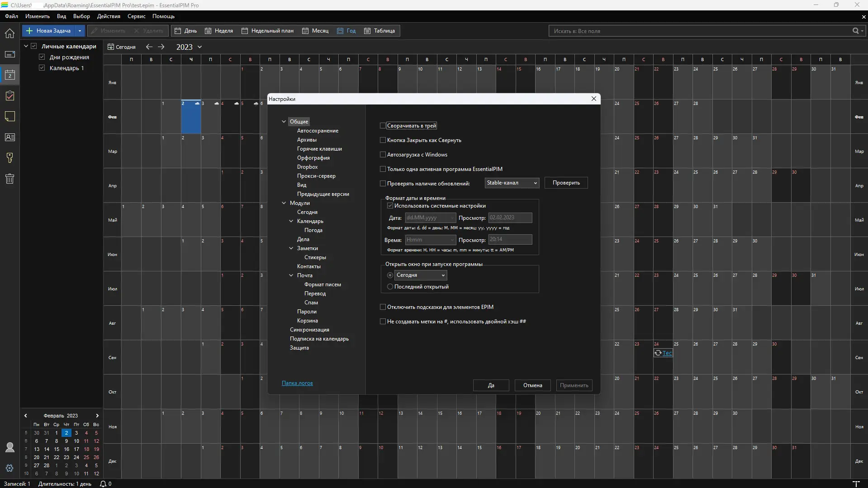This screenshot has height=488, width=868.
Task: Click the settings gear in sidebar
Action: point(9,468)
